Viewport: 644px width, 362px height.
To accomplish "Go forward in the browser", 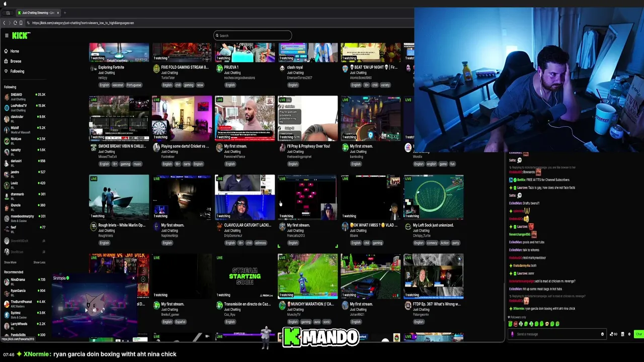I will (10, 23).
